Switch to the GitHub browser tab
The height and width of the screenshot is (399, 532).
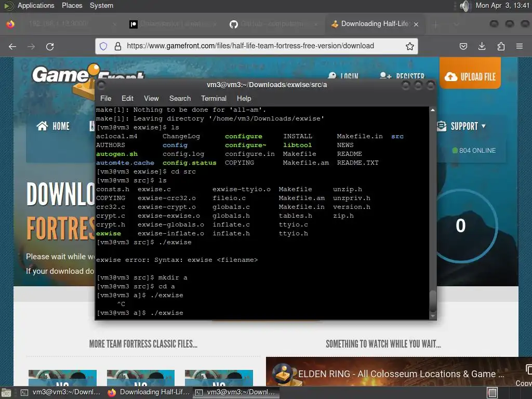pos(273,24)
